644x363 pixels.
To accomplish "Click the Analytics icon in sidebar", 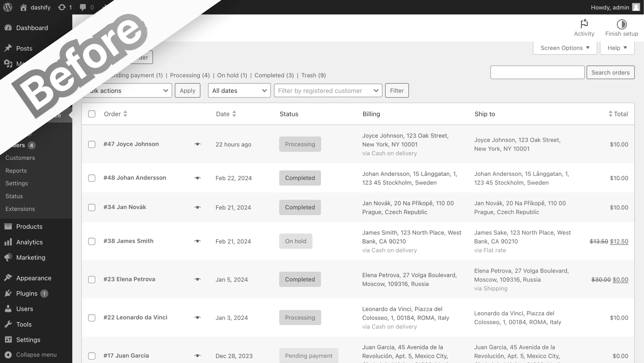I will click(8, 242).
